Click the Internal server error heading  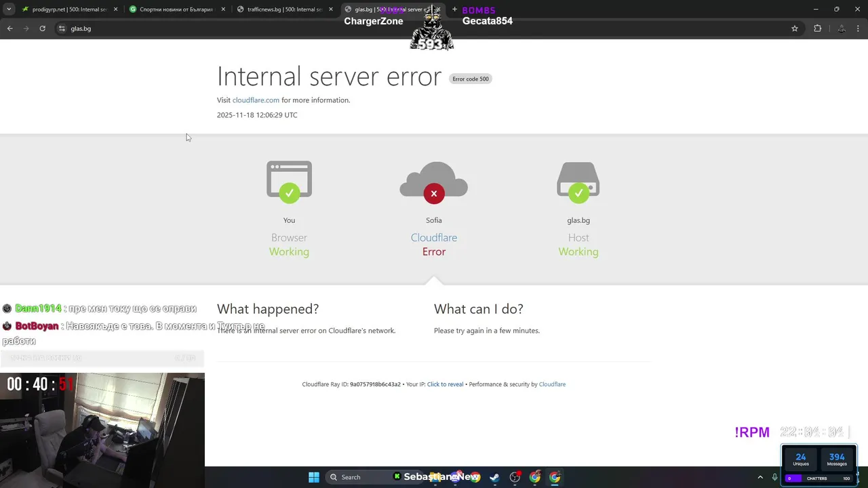pos(329,77)
